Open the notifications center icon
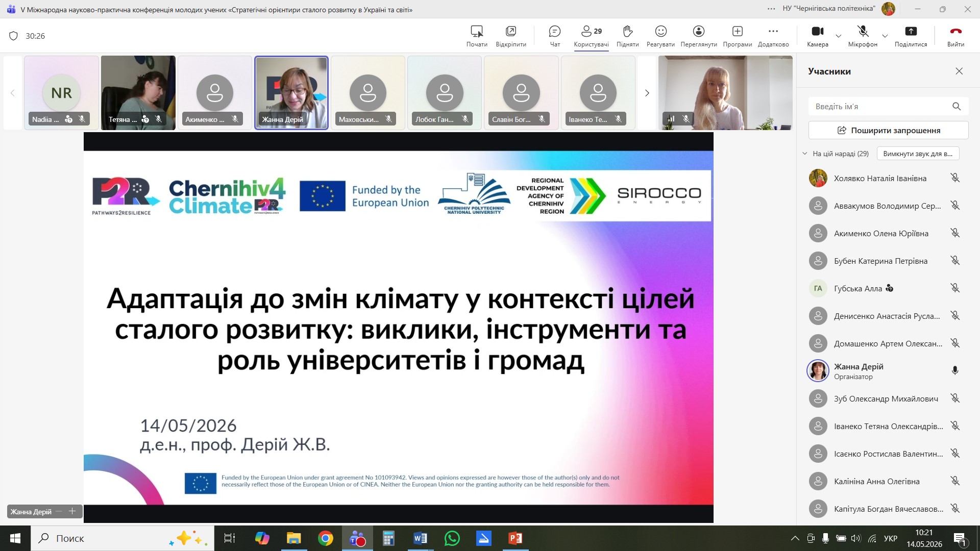 coord(960,539)
